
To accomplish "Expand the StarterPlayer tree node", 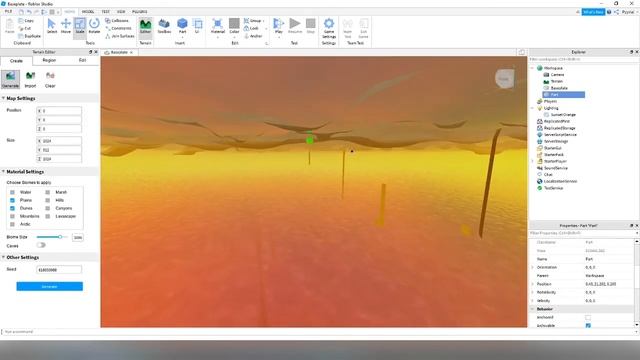I will pyautogui.click(x=533, y=161).
